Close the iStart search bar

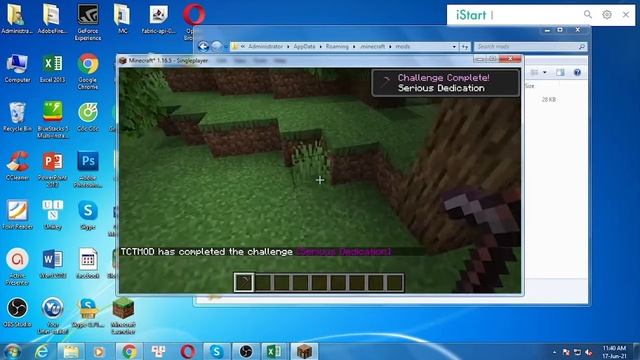click(626, 15)
